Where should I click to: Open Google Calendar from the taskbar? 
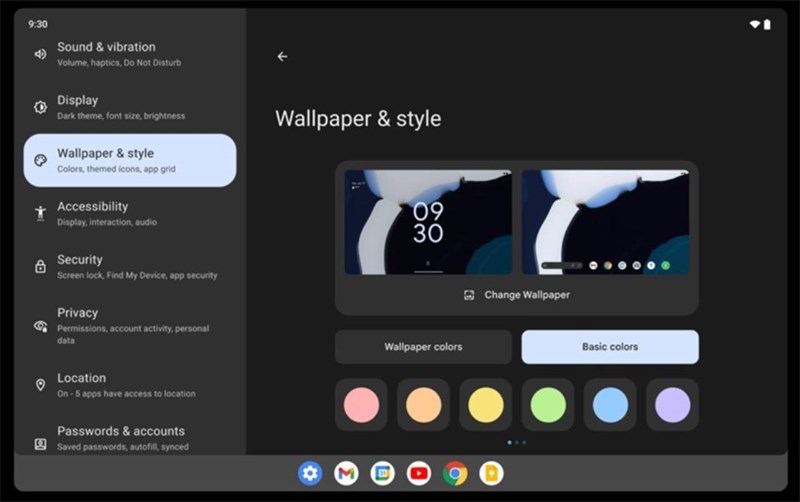pyautogui.click(x=383, y=473)
